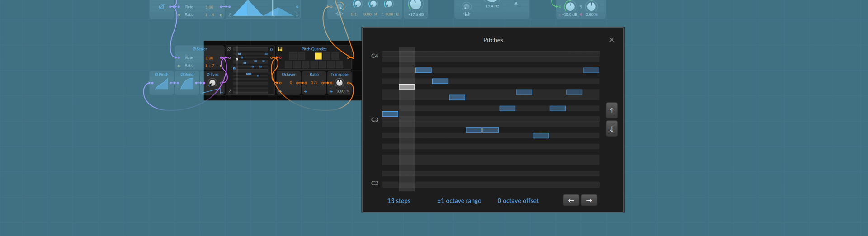The image size is (868, 236).
Task: Adjust the Sync module knob
Action: (212, 83)
